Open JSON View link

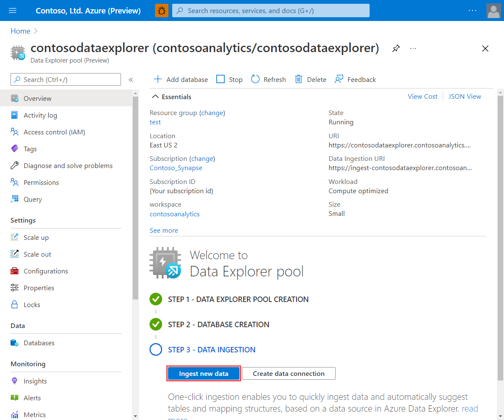coord(465,96)
